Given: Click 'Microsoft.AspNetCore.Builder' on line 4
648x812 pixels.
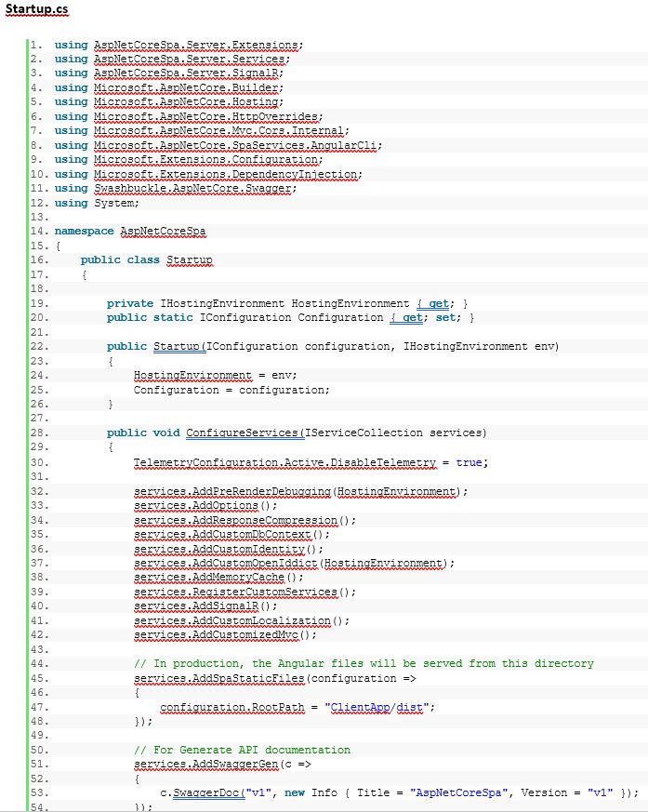Looking at the screenshot, I should [x=186, y=88].
